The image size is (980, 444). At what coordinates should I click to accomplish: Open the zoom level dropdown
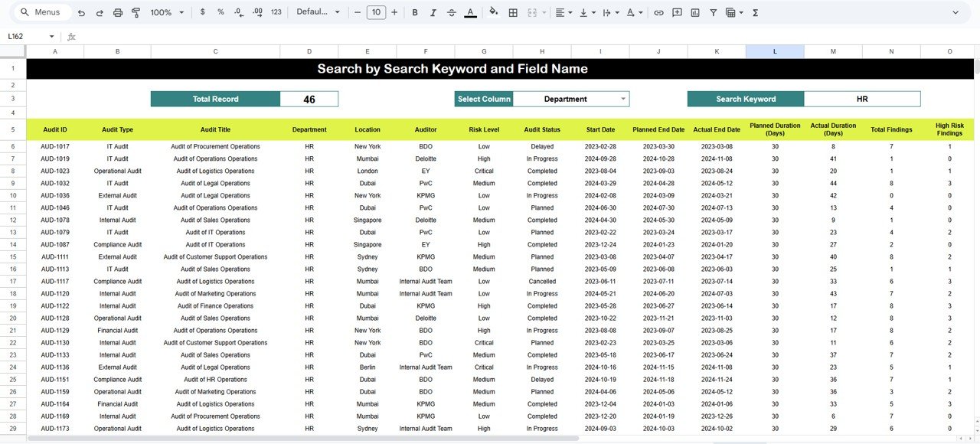tap(165, 12)
